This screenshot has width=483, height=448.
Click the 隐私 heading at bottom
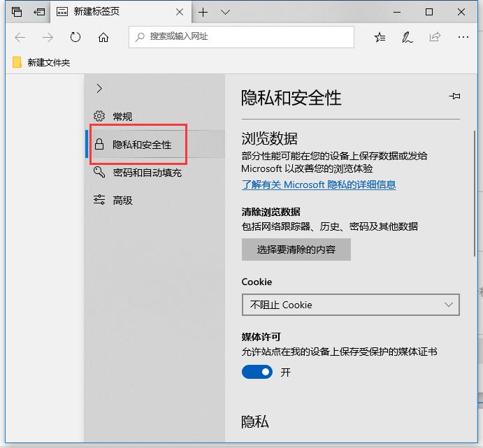click(254, 421)
